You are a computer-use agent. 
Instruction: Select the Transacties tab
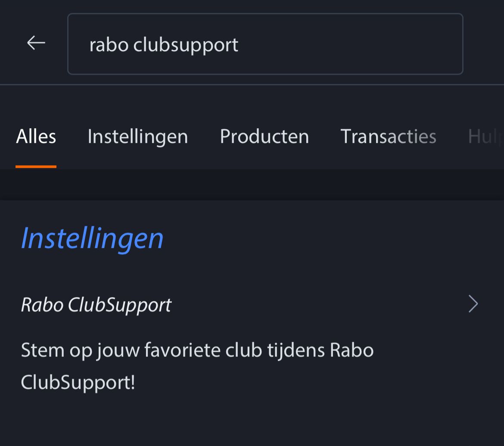[x=388, y=136]
